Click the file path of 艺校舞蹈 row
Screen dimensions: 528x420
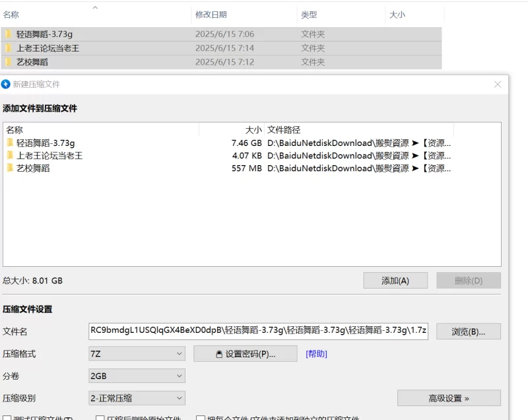click(x=359, y=168)
